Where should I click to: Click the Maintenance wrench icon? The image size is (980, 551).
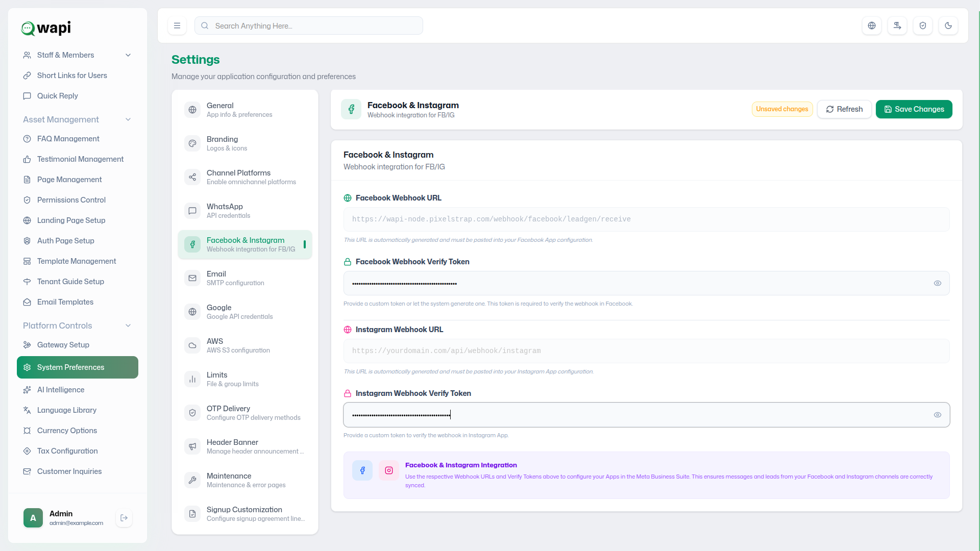pyautogui.click(x=192, y=480)
